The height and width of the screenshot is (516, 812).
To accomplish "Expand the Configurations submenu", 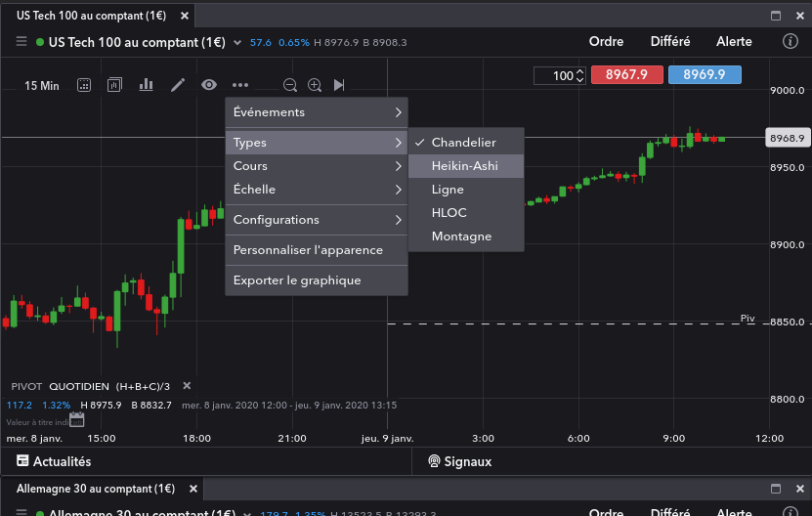I will pyautogui.click(x=317, y=220).
